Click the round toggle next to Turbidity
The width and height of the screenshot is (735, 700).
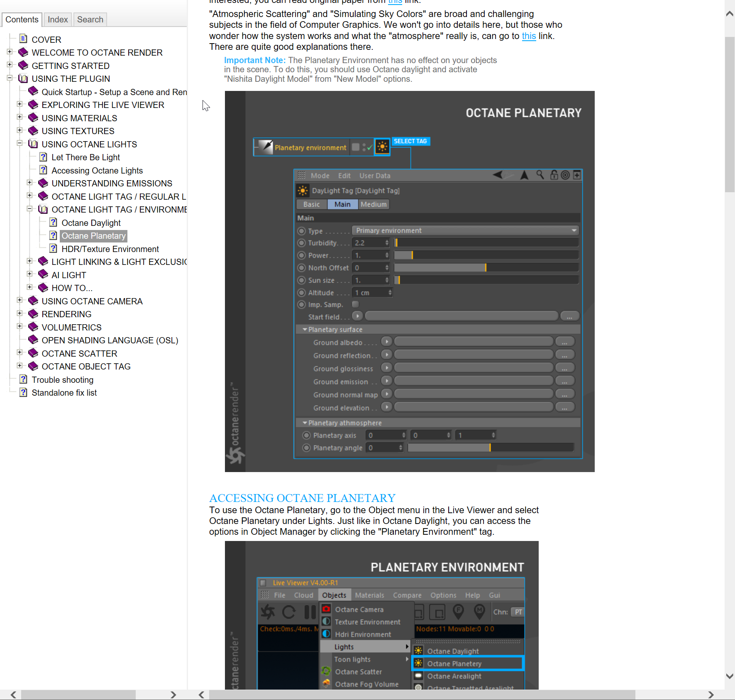[302, 243]
